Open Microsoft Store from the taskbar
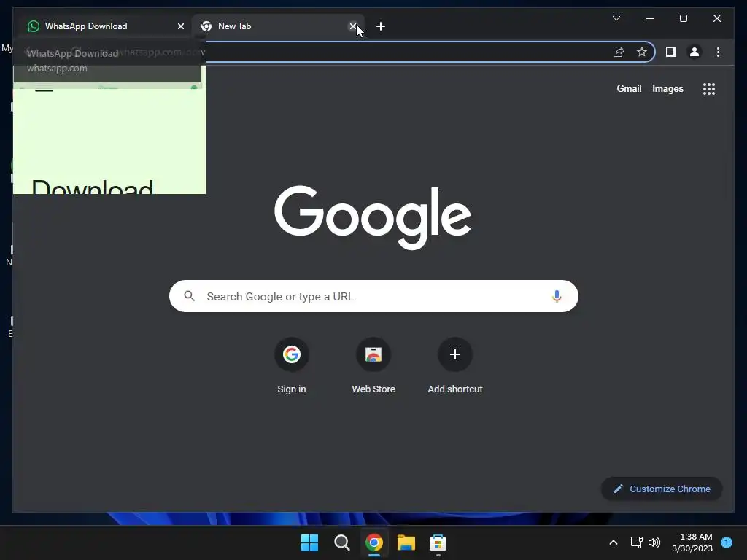 pyautogui.click(x=438, y=542)
